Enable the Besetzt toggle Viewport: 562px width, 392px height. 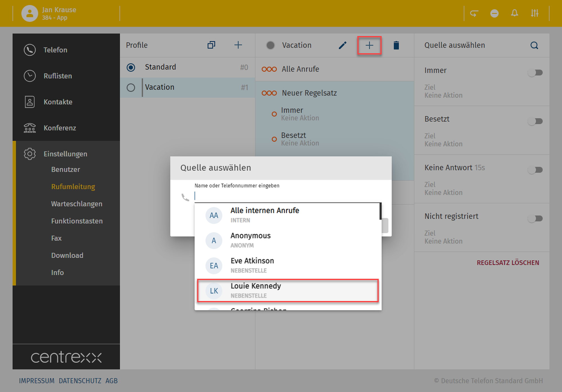pyautogui.click(x=535, y=121)
